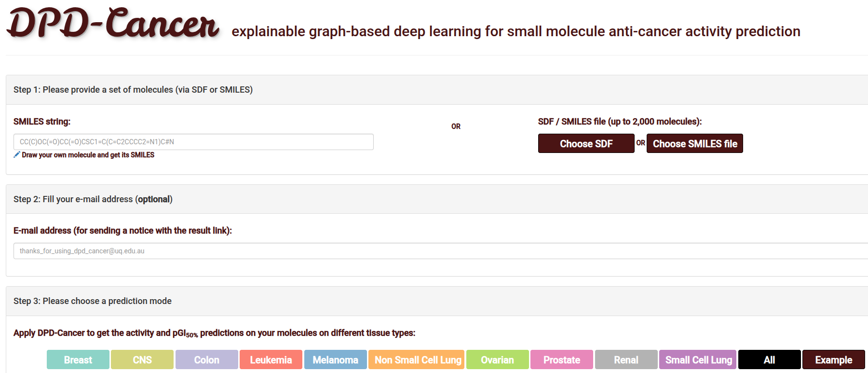Run prediction for Leukemia
The image size is (868, 373).
coord(271,360)
